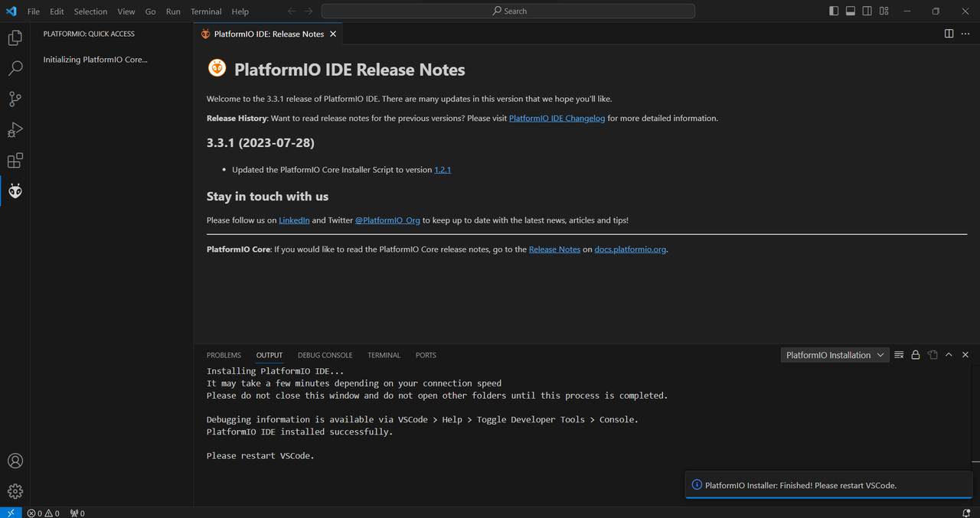Go forward using navigation arrow
980x518 pixels.
click(x=309, y=11)
